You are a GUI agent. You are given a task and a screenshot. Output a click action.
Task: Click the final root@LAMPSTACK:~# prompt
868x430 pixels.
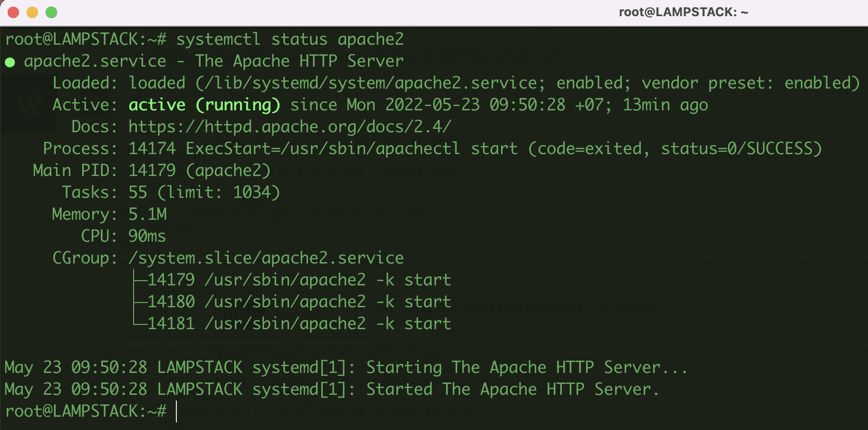pyautogui.click(x=86, y=411)
